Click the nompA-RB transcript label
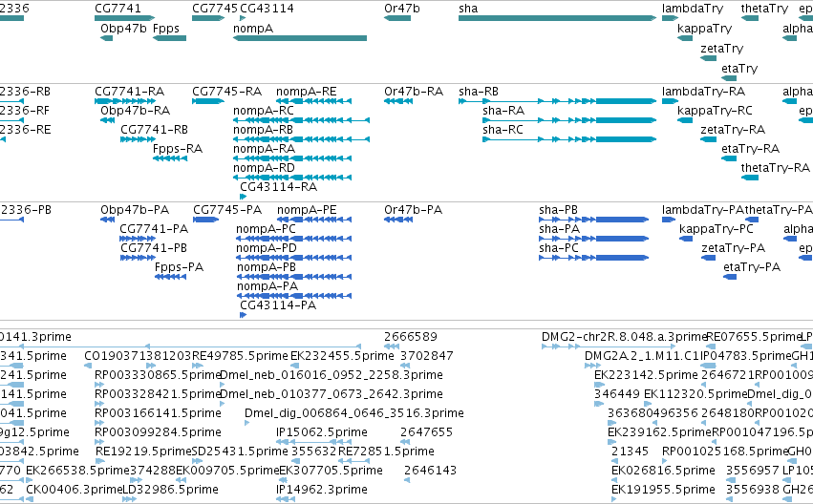Image resolution: width=813 pixels, height=504 pixels. click(263, 130)
